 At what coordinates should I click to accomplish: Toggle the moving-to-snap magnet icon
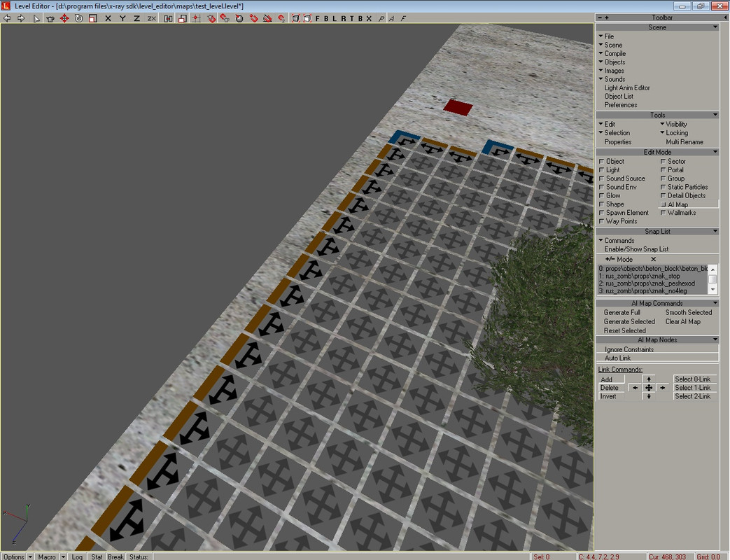pyautogui.click(x=225, y=18)
